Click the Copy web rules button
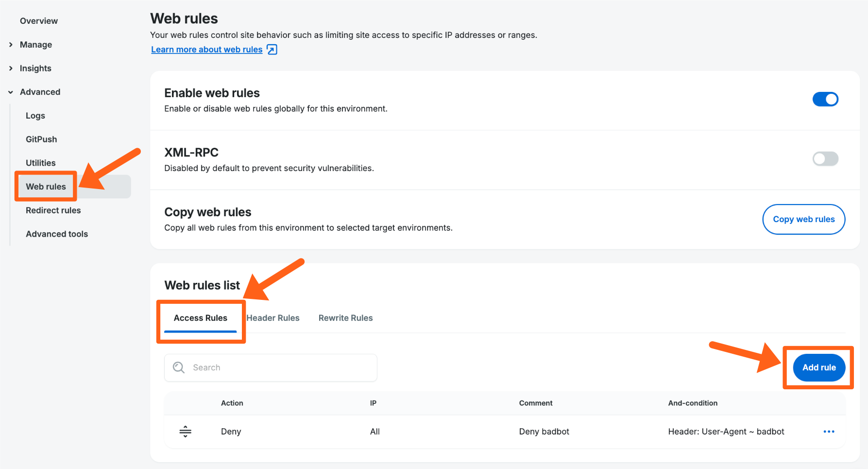 803,219
